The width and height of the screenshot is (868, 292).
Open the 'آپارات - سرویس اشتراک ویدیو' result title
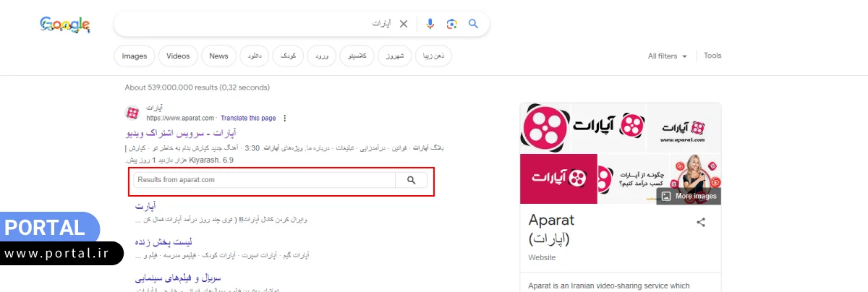tap(181, 134)
